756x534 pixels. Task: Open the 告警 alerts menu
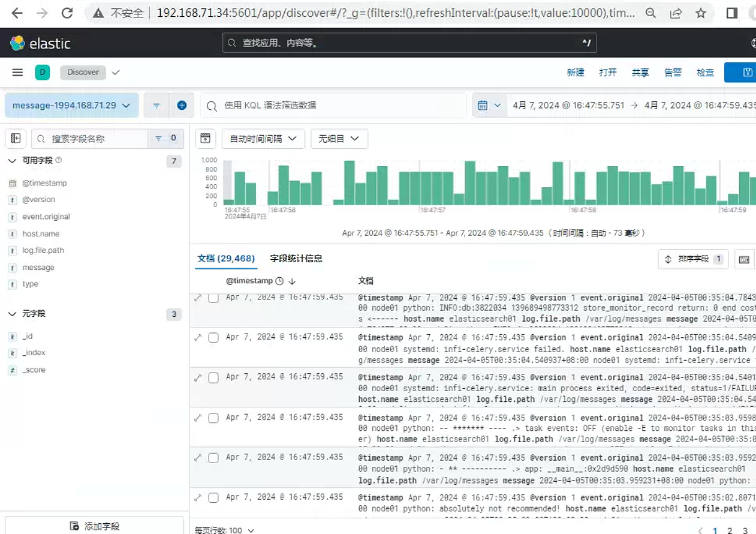(673, 73)
